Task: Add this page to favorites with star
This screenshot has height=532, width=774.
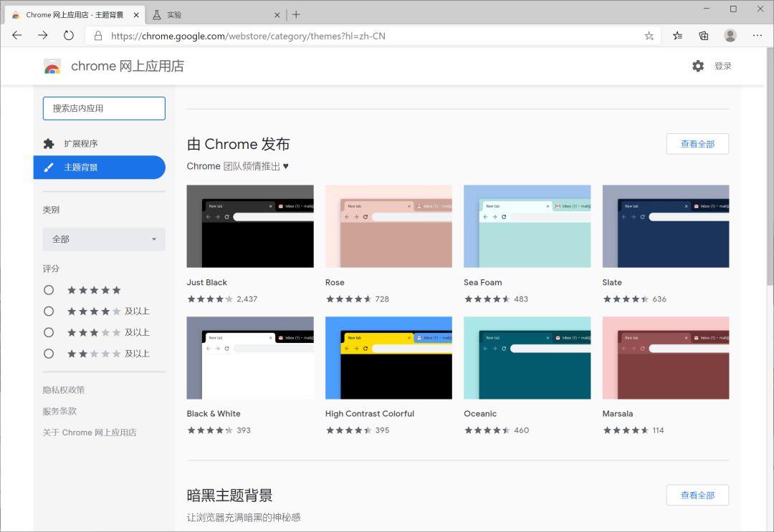Action: click(649, 36)
